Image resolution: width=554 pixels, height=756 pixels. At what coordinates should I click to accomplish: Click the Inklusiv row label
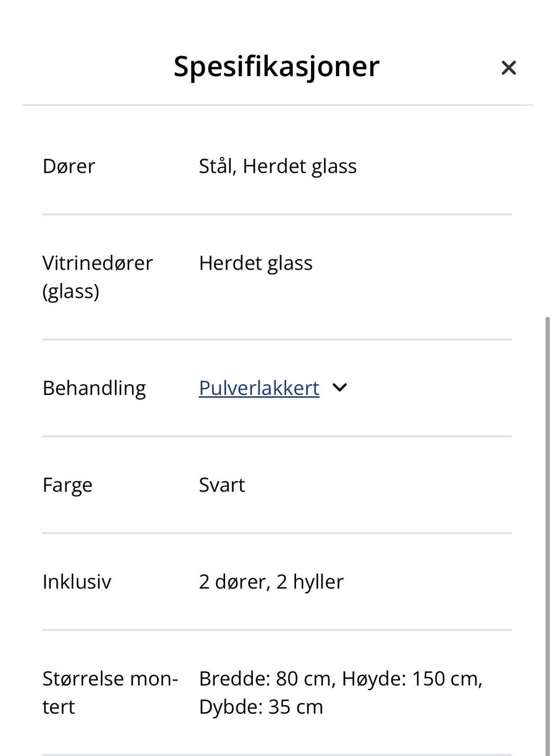tap(77, 582)
